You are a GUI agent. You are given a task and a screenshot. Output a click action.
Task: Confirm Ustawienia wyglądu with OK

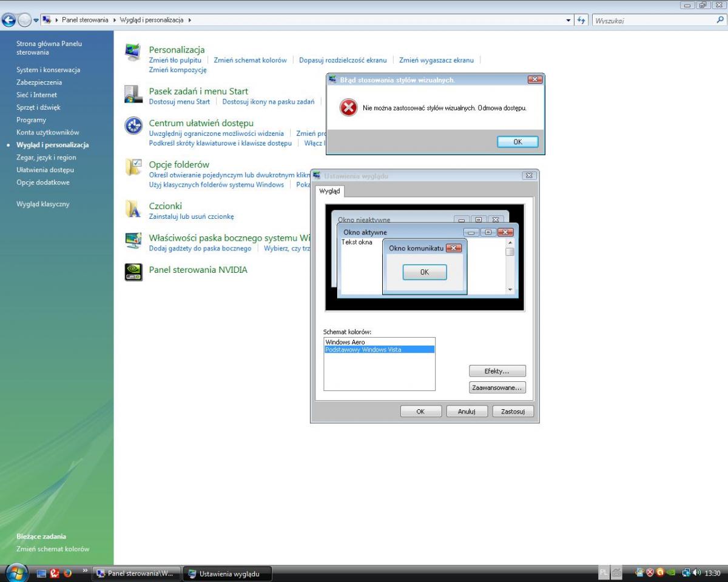click(x=420, y=411)
